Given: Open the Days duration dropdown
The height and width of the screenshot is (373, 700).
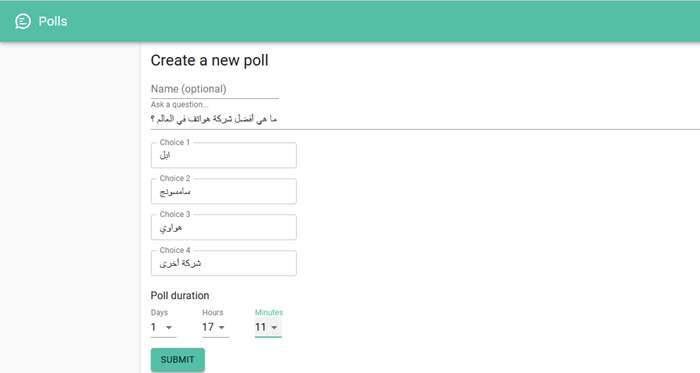Looking at the screenshot, I should 163,327.
